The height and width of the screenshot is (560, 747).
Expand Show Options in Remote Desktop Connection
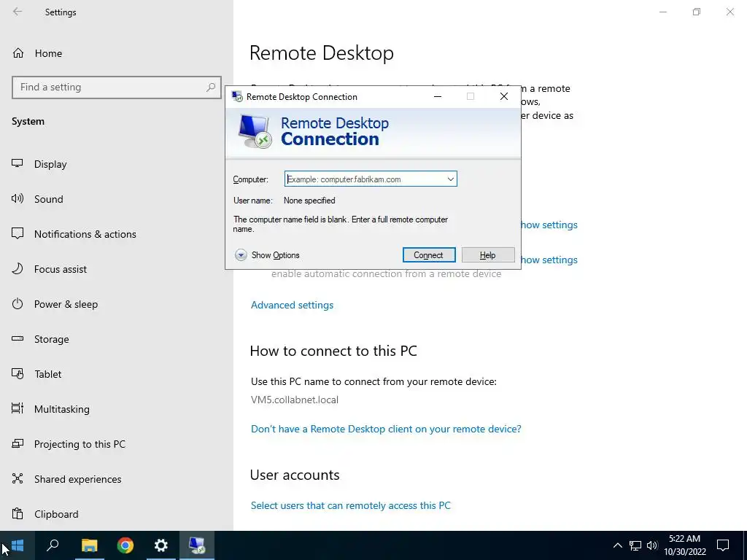267,255
